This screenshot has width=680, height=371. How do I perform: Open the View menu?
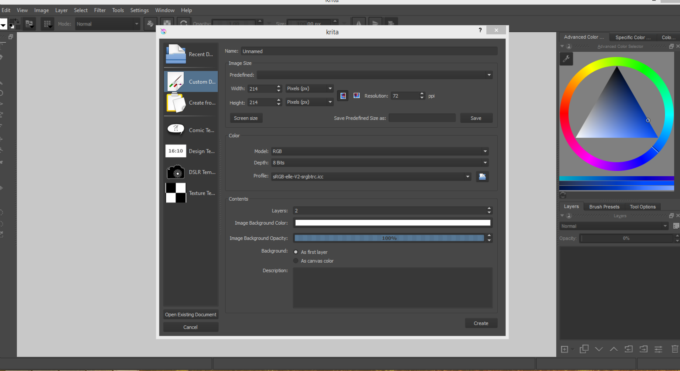22,10
